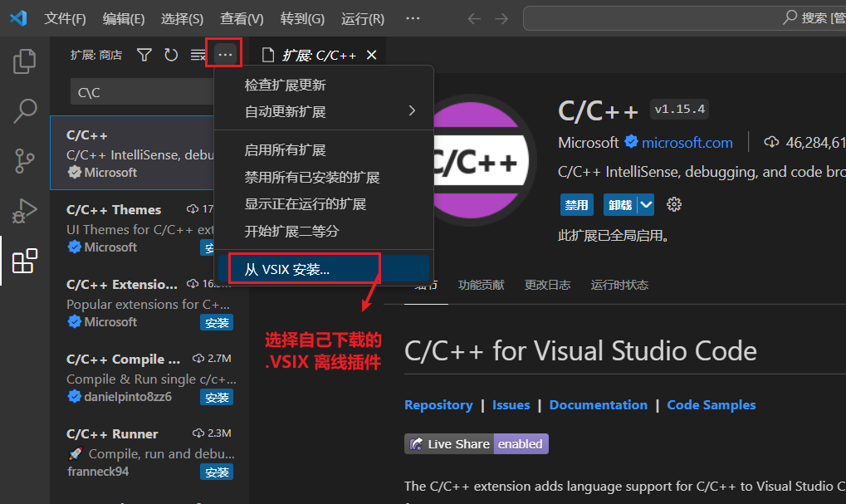The image size is (846, 504).
Task: Open the Issues link
Action: (511, 404)
